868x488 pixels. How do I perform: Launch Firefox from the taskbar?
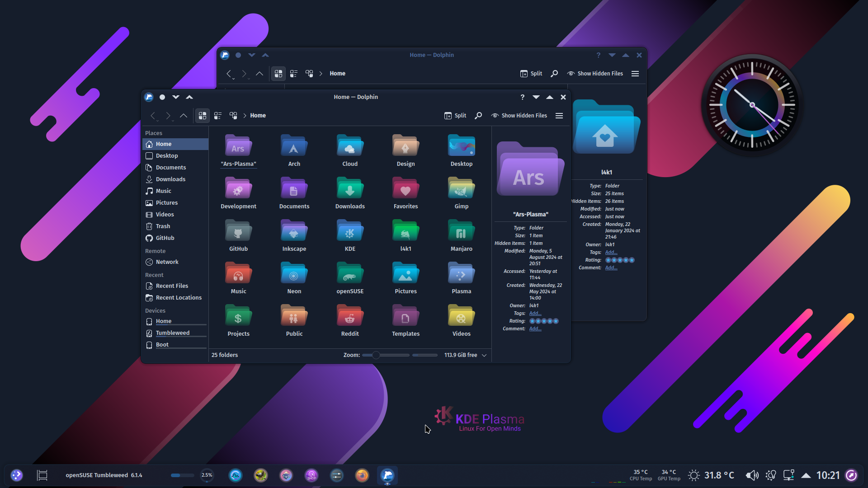(362, 475)
